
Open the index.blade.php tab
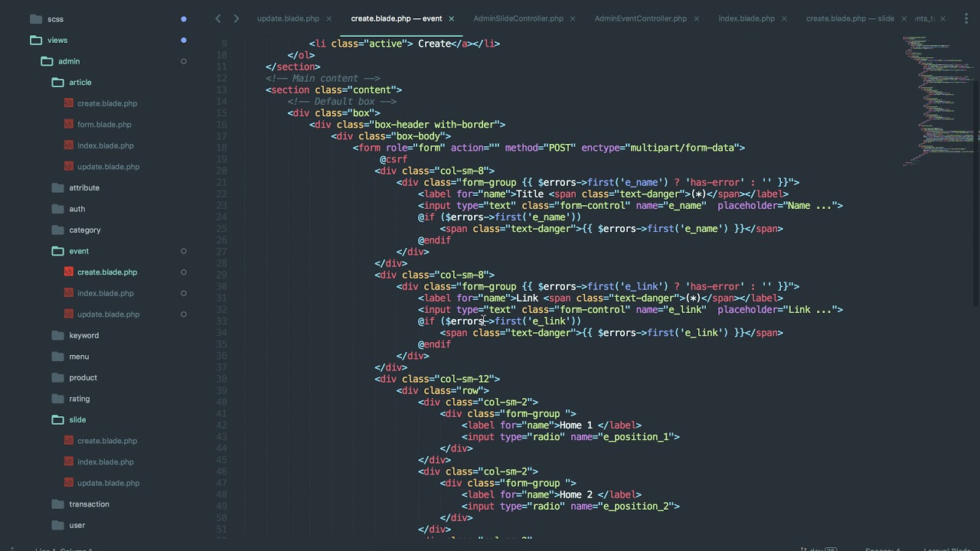pyautogui.click(x=746, y=18)
